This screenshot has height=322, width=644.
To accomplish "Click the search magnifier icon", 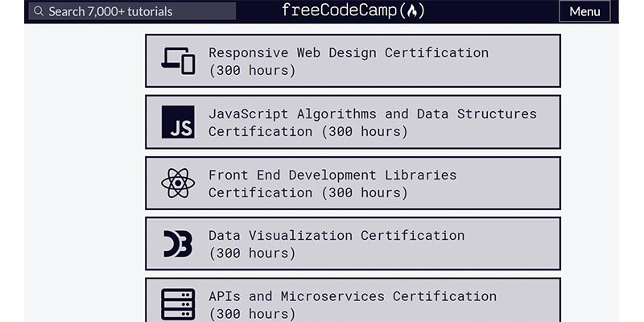I will click(39, 11).
